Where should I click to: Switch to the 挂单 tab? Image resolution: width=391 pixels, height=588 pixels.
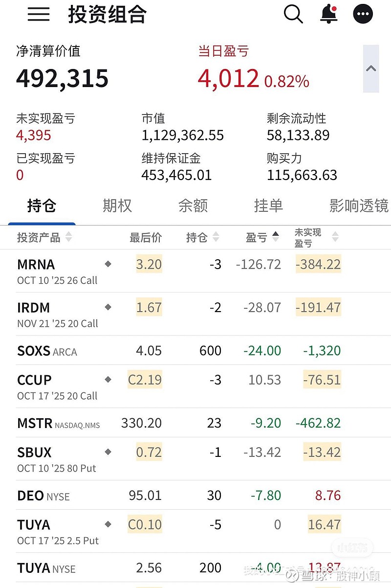point(268,206)
